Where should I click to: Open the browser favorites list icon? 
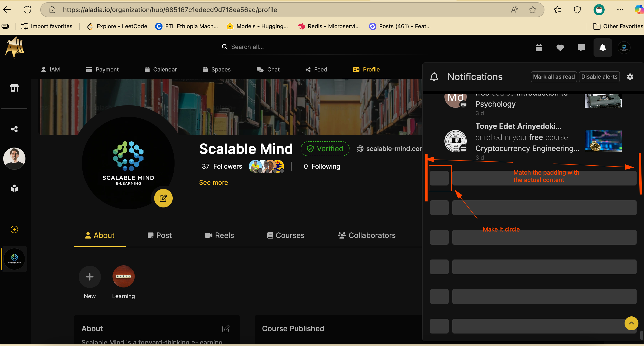pos(557,10)
